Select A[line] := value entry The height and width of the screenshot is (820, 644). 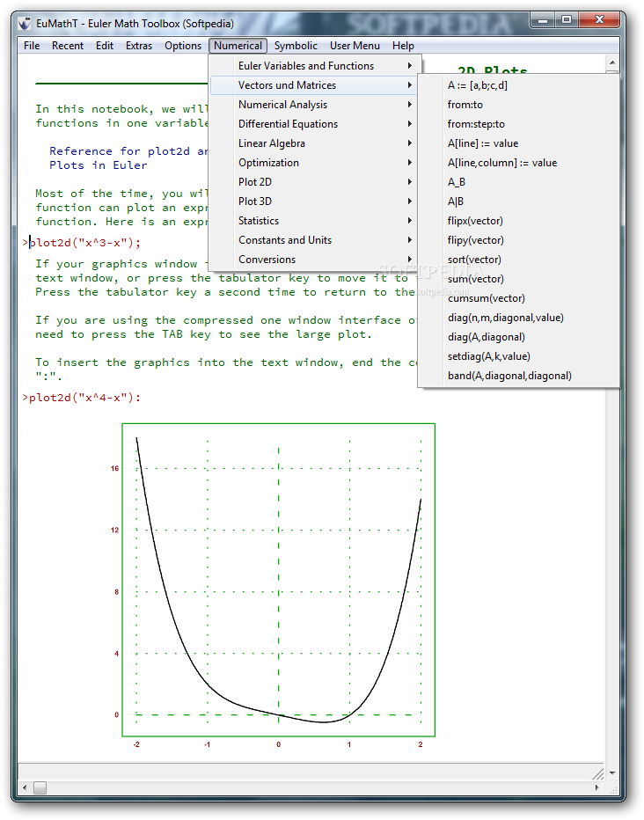click(x=518, y=143)
